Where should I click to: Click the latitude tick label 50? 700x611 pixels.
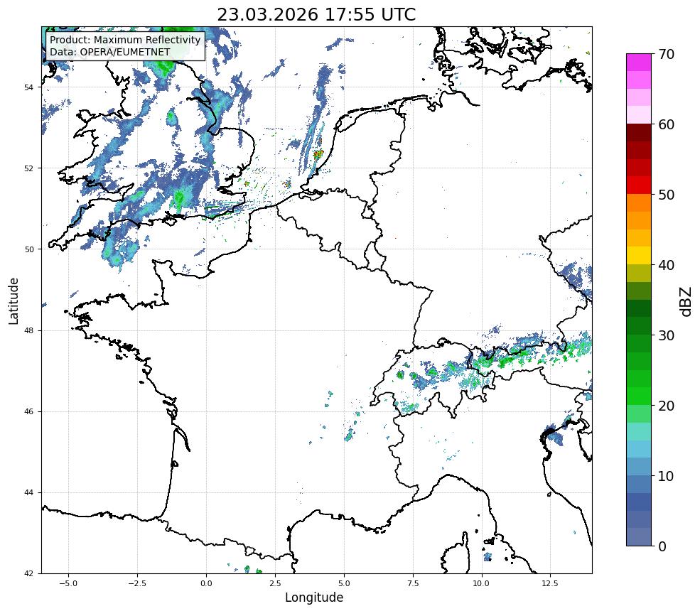pyautogui.click(x=28, y=249)
